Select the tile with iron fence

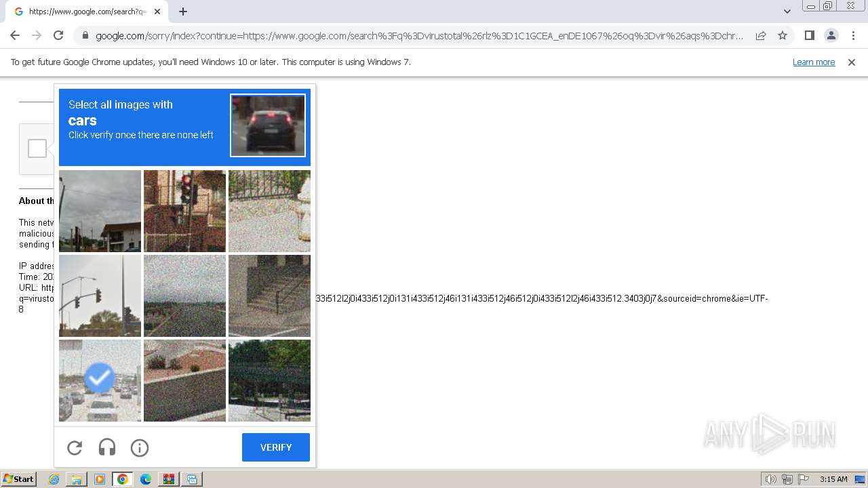point(269,211)
